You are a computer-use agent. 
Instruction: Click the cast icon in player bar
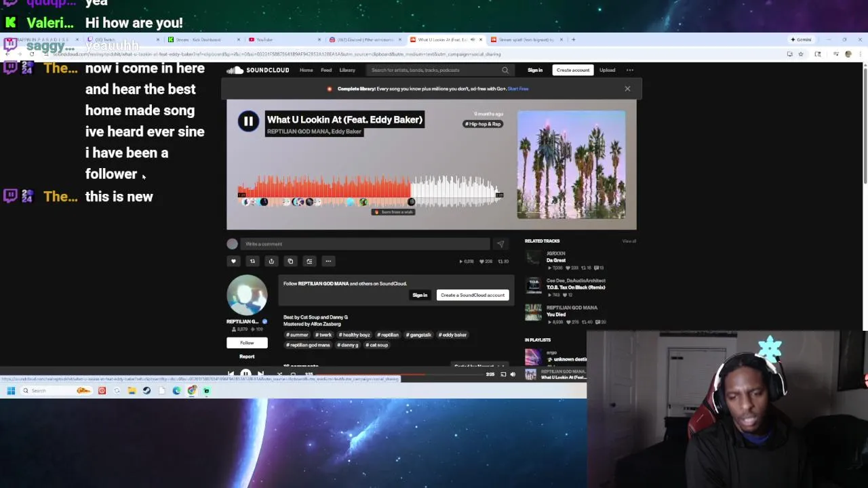coord(503,374)
